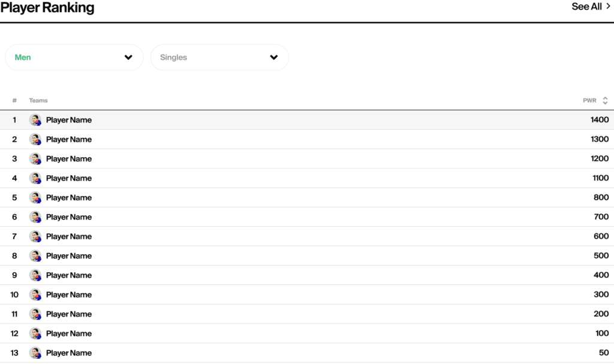Click the PWR column header
The height and width of the screenshot is (364, 614).
[589, 101]
